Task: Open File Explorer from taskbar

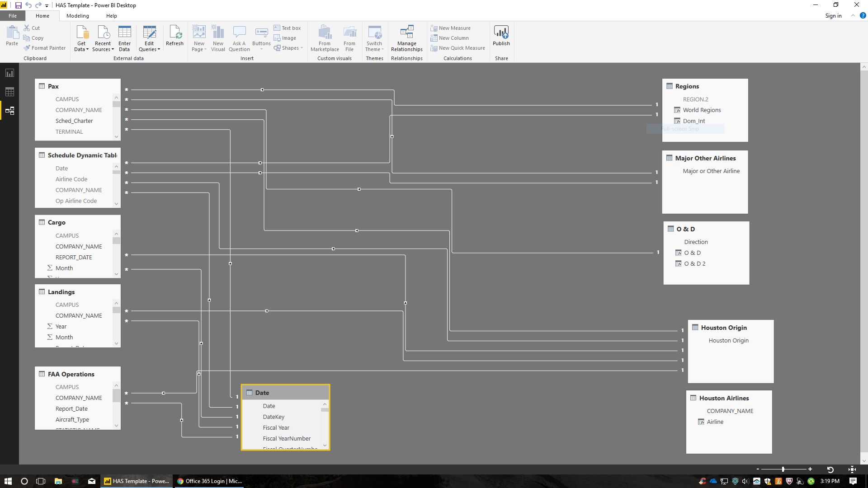Action: [58, 481]
